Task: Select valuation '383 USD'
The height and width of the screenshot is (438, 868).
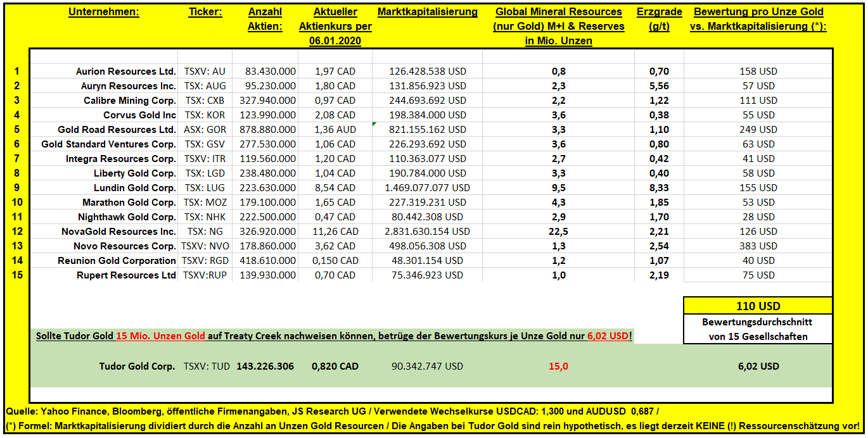Action: [x=758, y=246]
